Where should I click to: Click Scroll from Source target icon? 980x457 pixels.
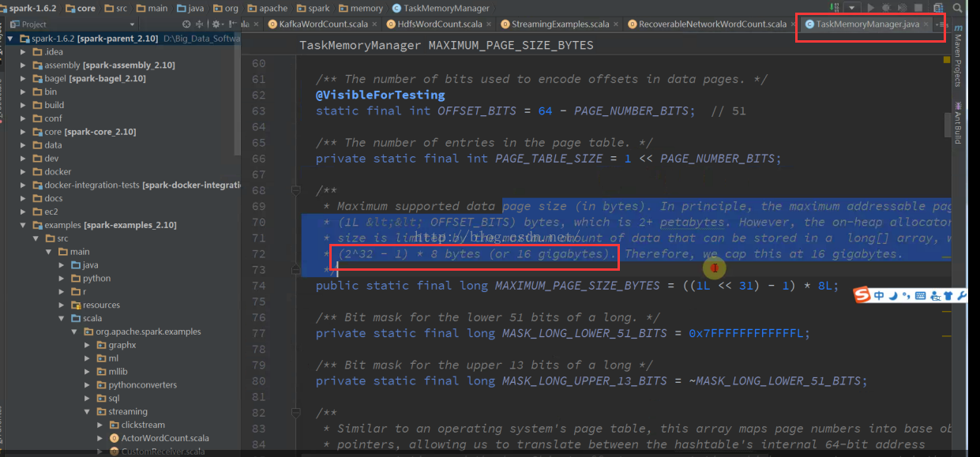(186, 24)
